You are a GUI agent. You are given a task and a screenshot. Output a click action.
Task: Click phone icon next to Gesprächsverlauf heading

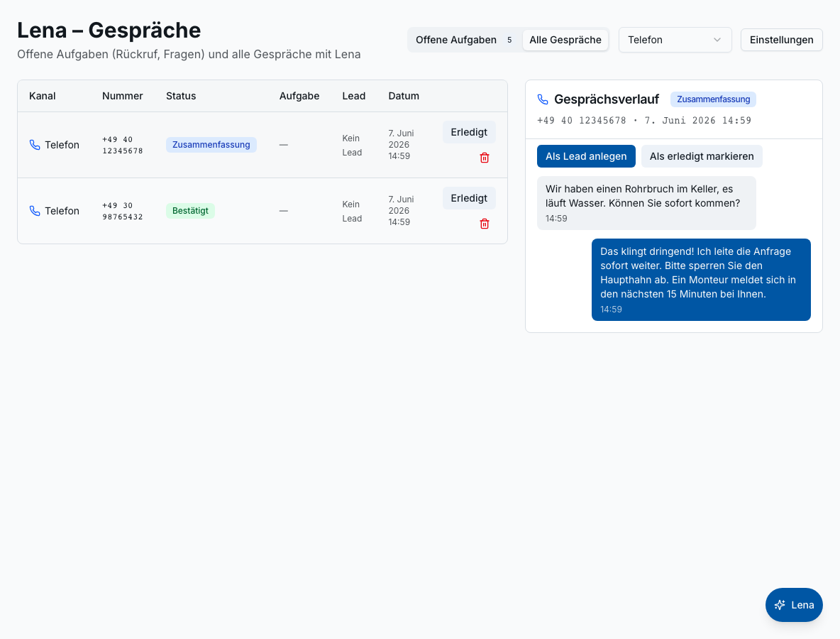(543, 99)
